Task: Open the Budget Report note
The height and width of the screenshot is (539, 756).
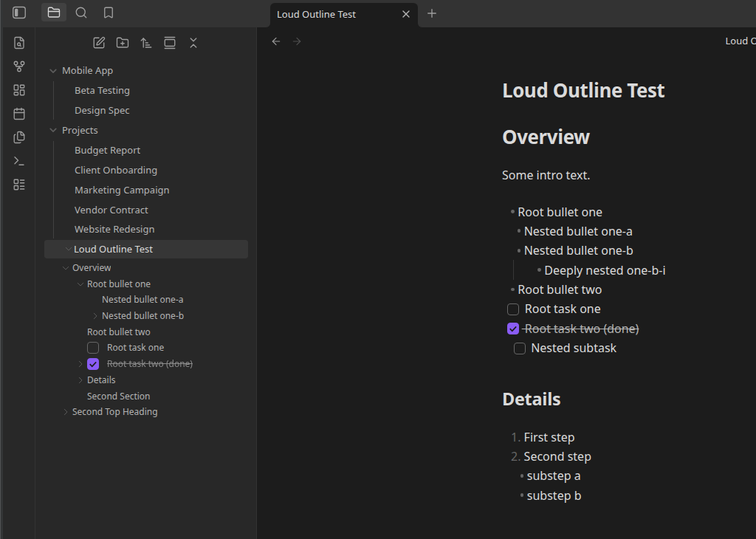Action: 108,151
